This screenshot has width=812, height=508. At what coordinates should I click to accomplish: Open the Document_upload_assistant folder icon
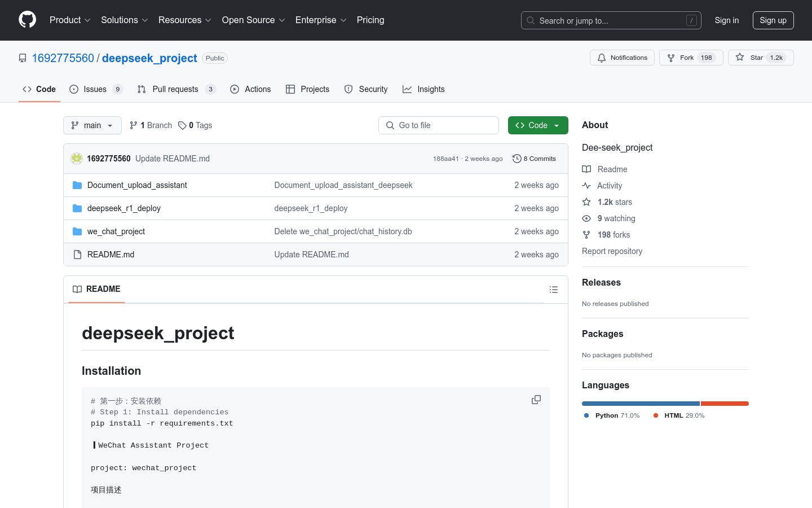(x=77, y=185)
